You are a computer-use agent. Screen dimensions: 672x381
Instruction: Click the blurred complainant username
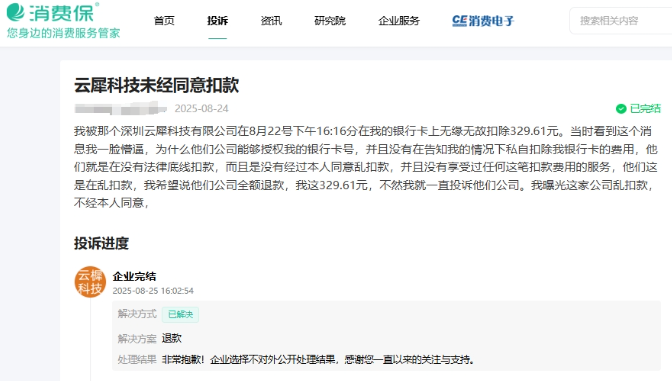pos(121,108)
